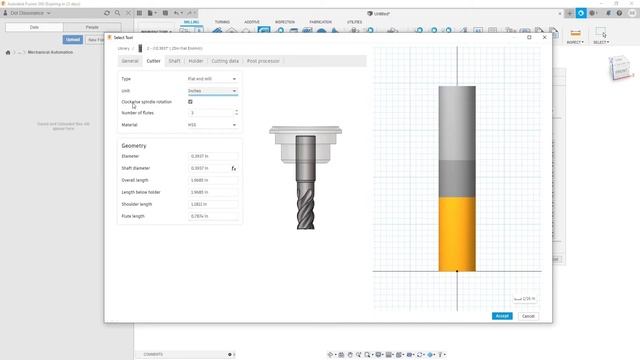Click the new design plus icon
640x360 pixels.
click(x=569, y=13)
